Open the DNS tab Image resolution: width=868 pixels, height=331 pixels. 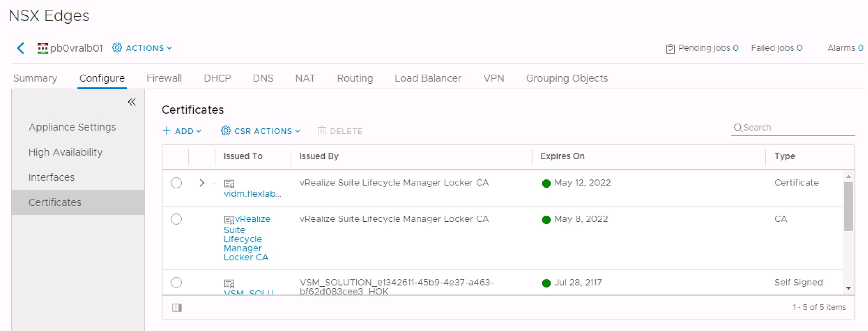(263, 78)
